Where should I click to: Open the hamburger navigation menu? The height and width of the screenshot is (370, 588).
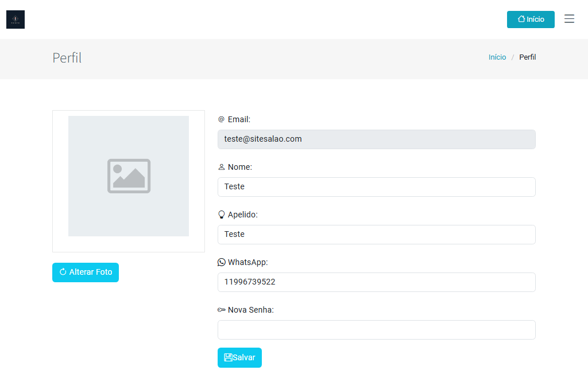click(569, 19)
